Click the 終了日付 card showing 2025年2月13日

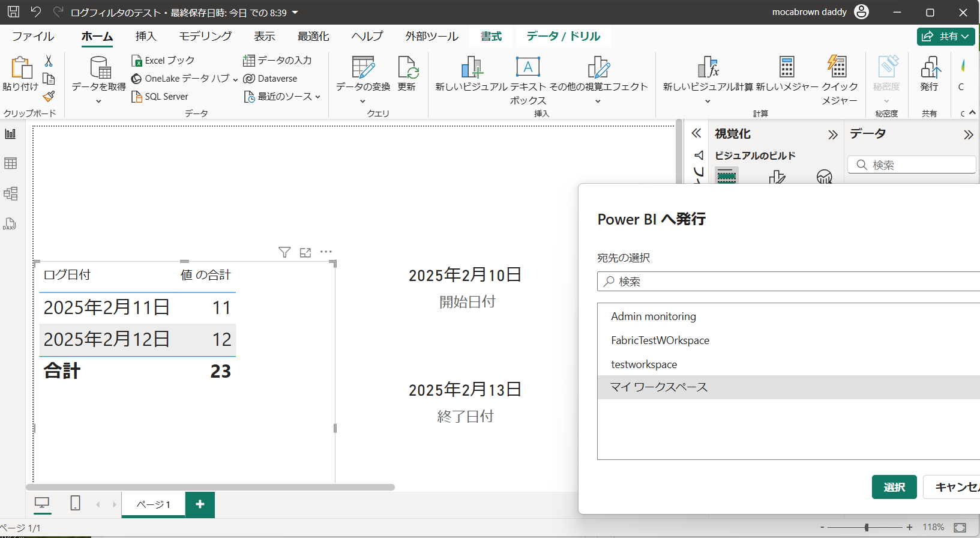tap(466, 402)
